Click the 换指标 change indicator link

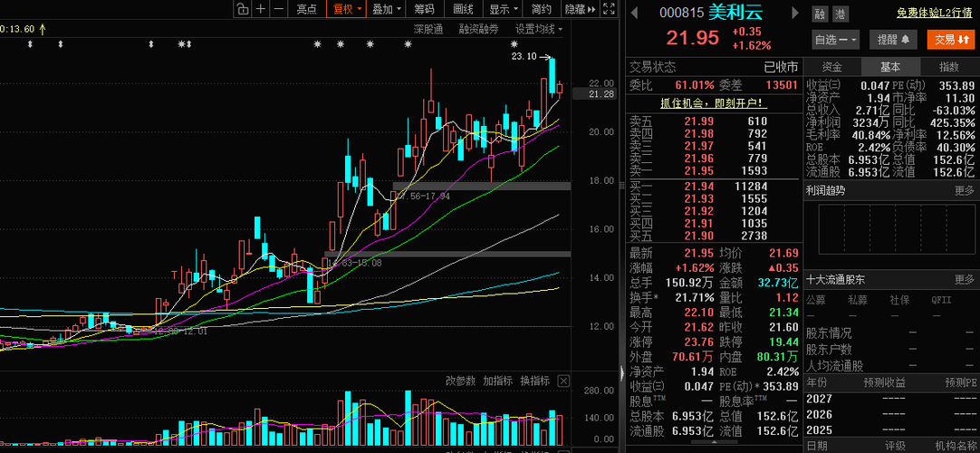[x=535, y=381]
